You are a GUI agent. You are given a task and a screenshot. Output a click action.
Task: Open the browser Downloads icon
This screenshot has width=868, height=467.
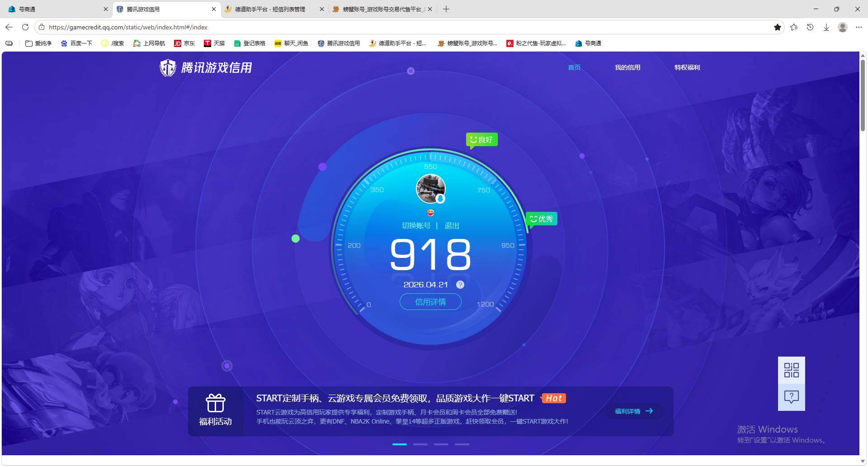[x=826, y=27]
